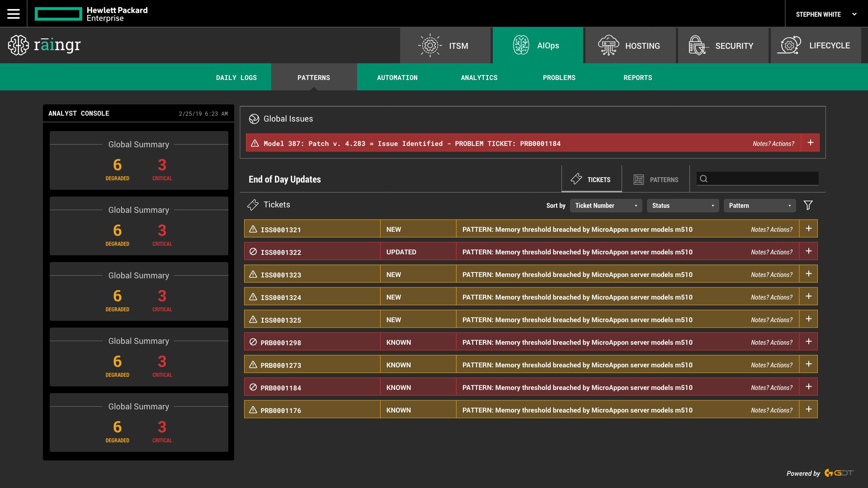
Task: Open Ticket Number sort dropdown
Action: (x=606, y=206)
